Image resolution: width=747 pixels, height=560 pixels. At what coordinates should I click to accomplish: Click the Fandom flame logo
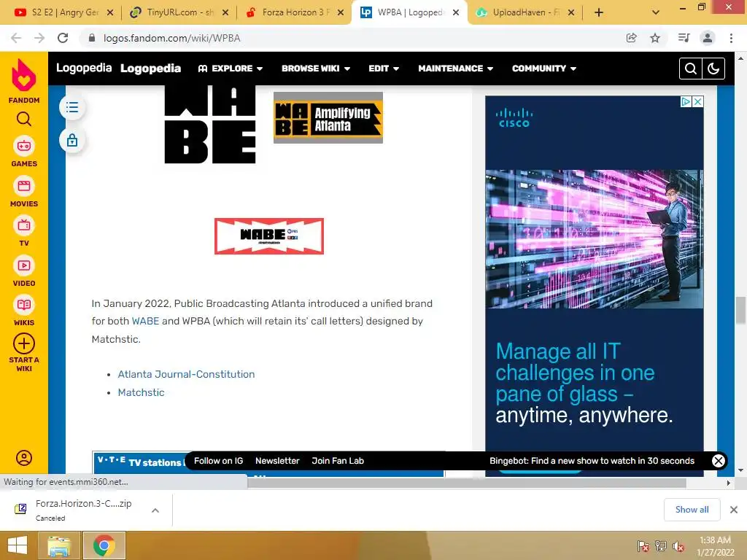pos(24,76)
